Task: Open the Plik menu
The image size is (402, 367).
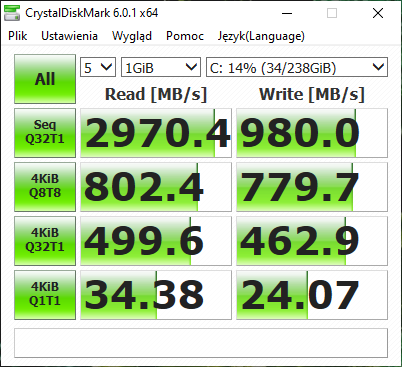Action: [18, 36]
